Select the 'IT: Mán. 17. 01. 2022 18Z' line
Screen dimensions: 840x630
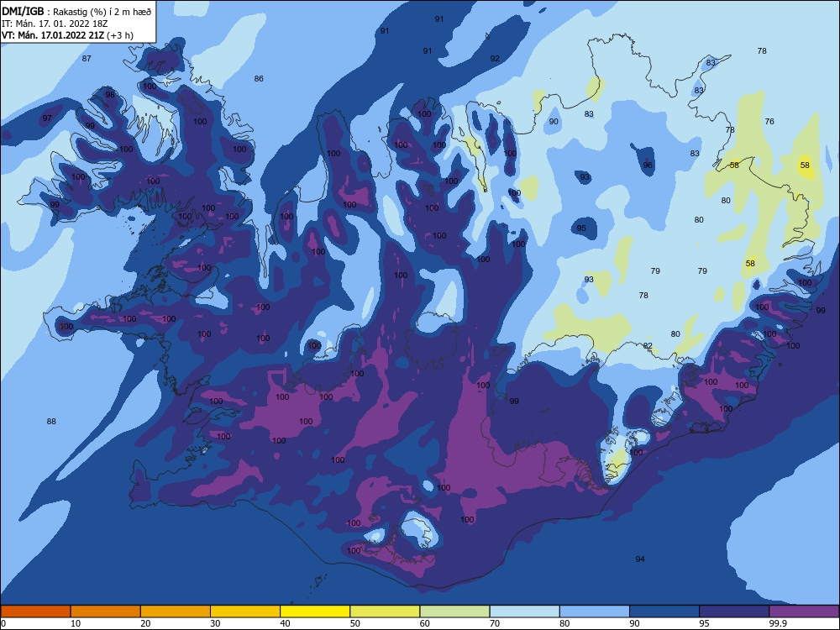[55, 24]
